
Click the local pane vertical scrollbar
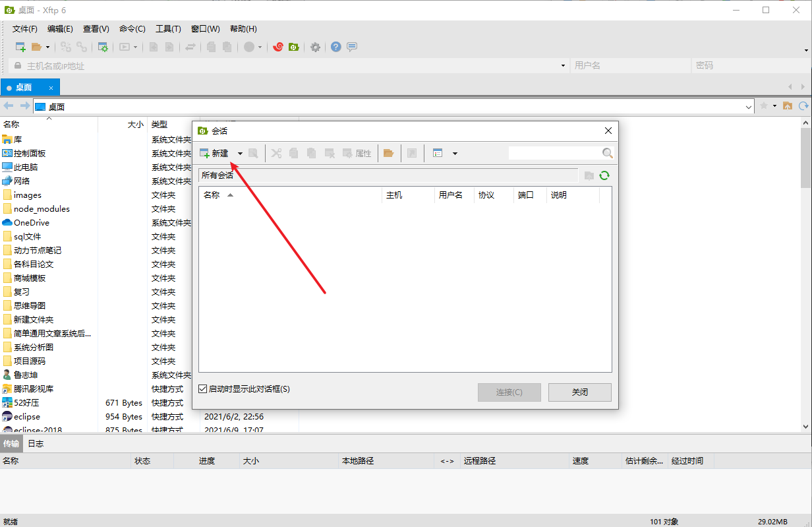(806, 275)
